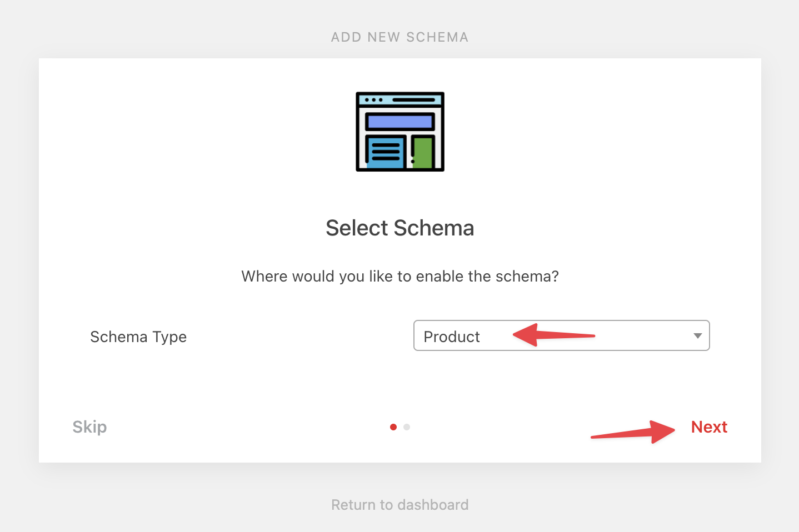Viewport: 799px width, 532px height.
Task: Open the Schema Type dropdown showing Product
Action: tap(561, 335)
